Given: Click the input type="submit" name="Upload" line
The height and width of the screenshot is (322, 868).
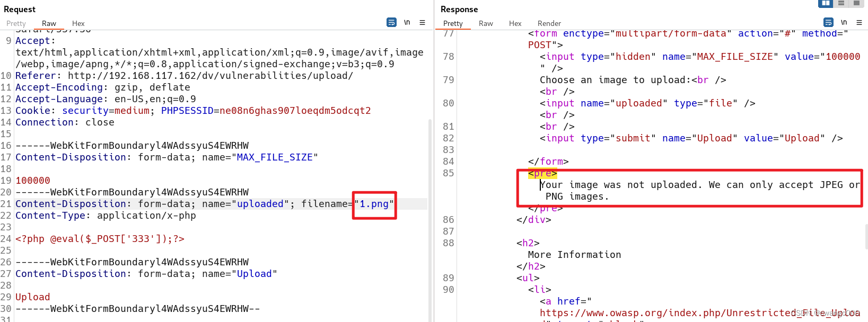Looking at the screenshot, I should (x=691, y=138).
